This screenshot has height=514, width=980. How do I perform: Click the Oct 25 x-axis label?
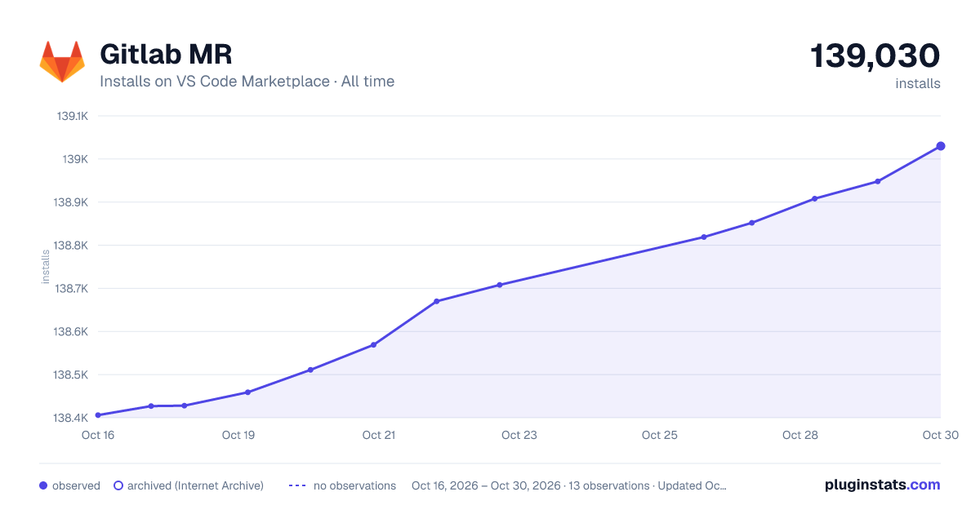[x=660, y=435]
